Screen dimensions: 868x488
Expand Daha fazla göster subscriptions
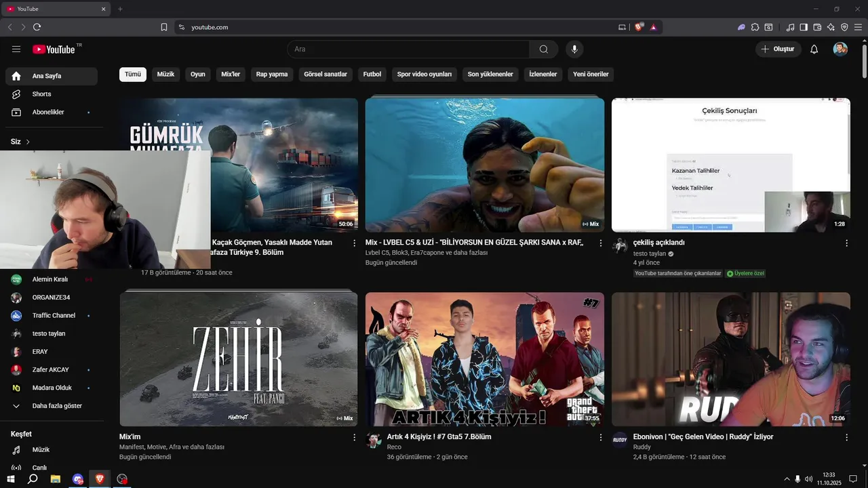click(52, 406)
